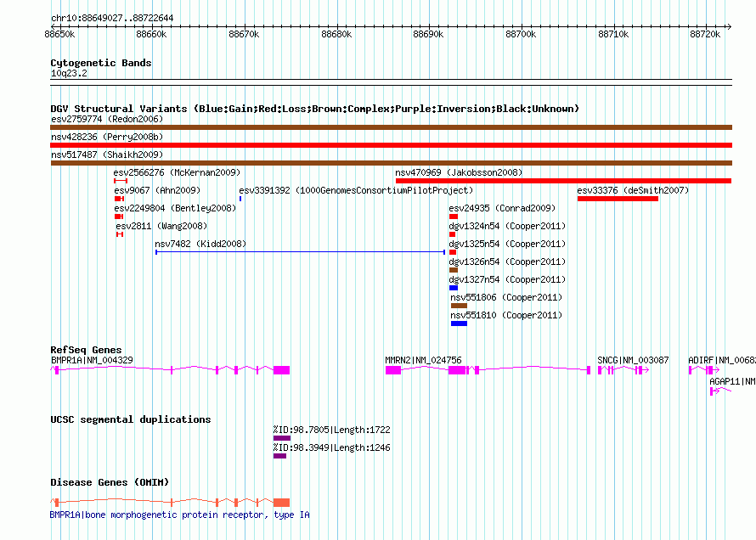Click the AGAP11 gene label

(x=732, y=381)
